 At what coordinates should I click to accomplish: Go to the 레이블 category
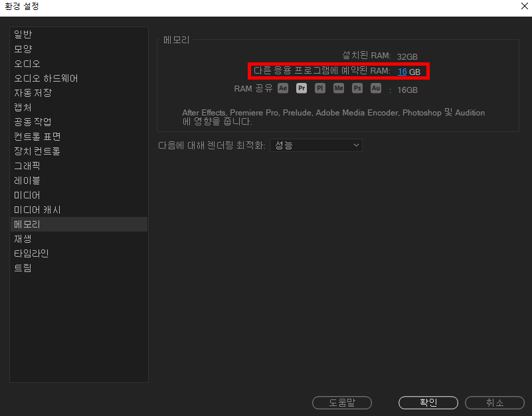coord(79,180)
